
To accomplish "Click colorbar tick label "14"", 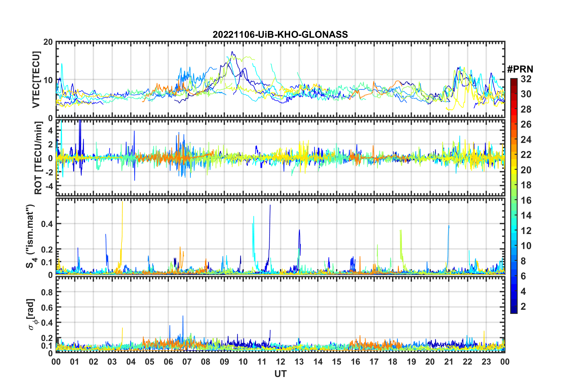I will (526, 215).
